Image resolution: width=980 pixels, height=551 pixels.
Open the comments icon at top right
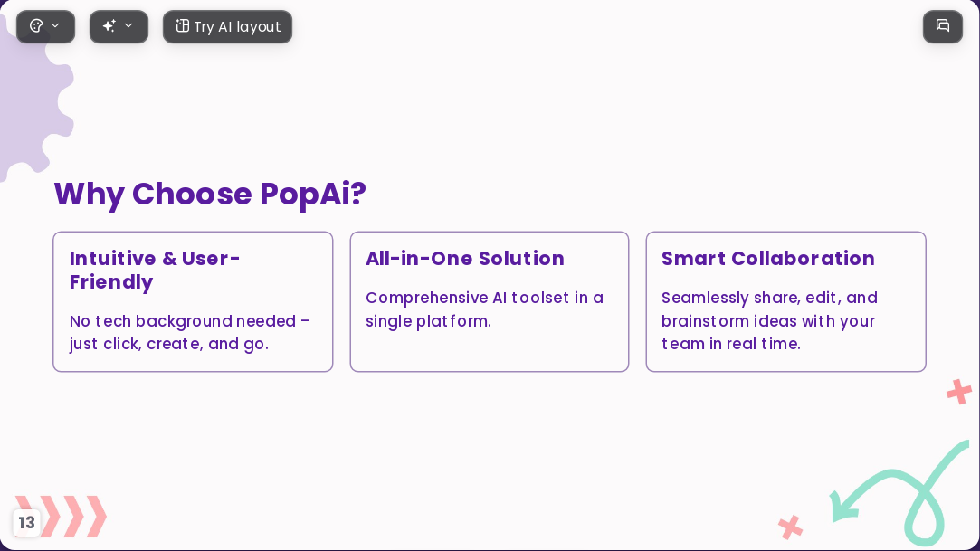click(x=943, y=26)
